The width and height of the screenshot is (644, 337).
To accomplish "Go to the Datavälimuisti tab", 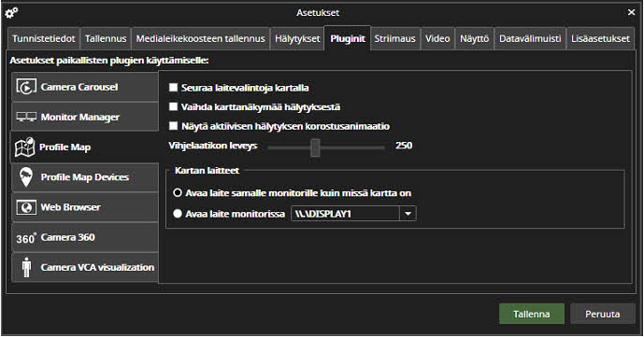I will click(530, 39).
